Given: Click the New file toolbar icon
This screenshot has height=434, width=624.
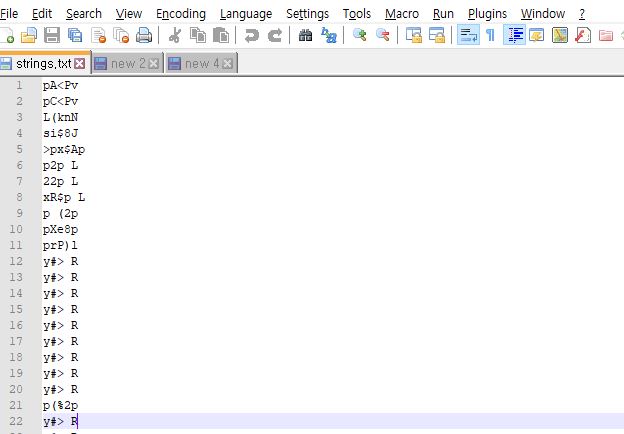Looking at the screenshot, I should pos(6,35).
